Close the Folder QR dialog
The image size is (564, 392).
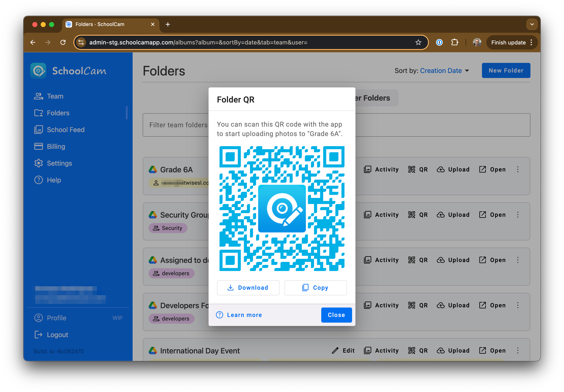(x=336, y=315)
